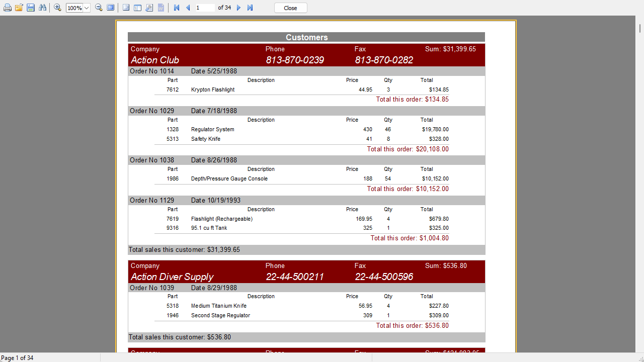644x362 pixels.
Task: Click status bar Page 1 of 34
Action: point(17,358)
